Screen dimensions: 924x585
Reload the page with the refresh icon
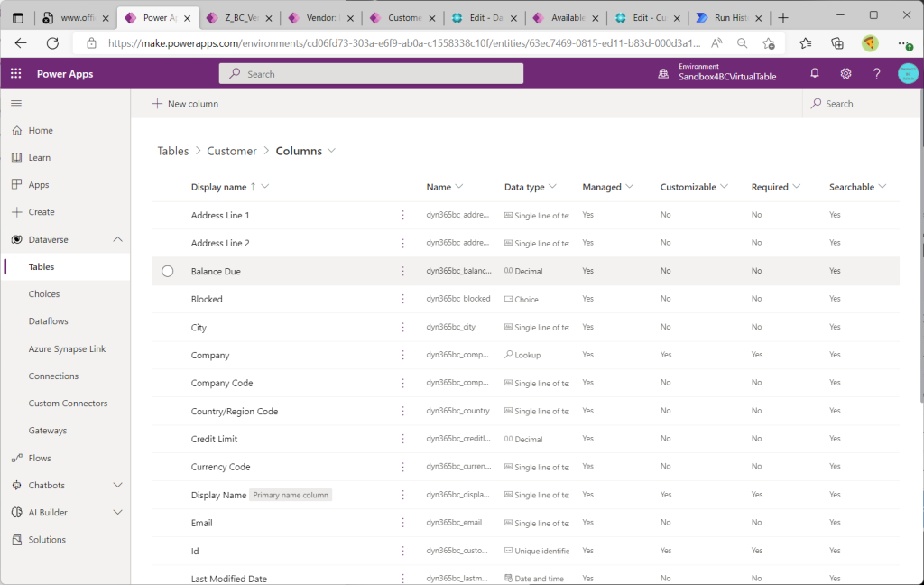click(52, 43)
